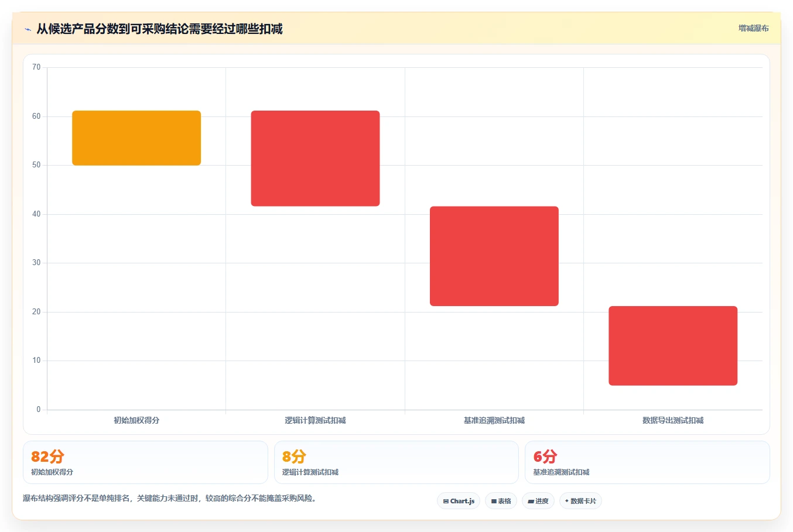This screenshot has width=793, height=532.
Task: Click the red 逻辑计算测试扣减 bar
Action: coord(315,159)
